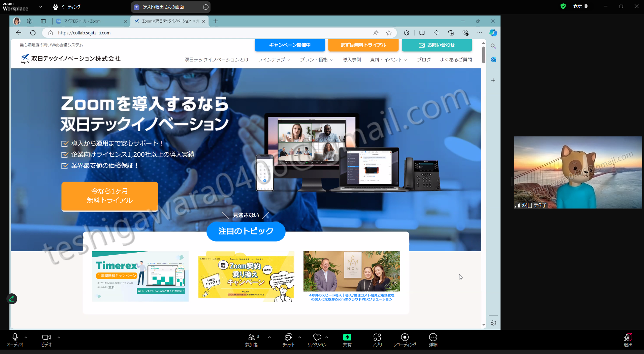Expand participants options caret
644x354 pixels.
pos(269,337)
